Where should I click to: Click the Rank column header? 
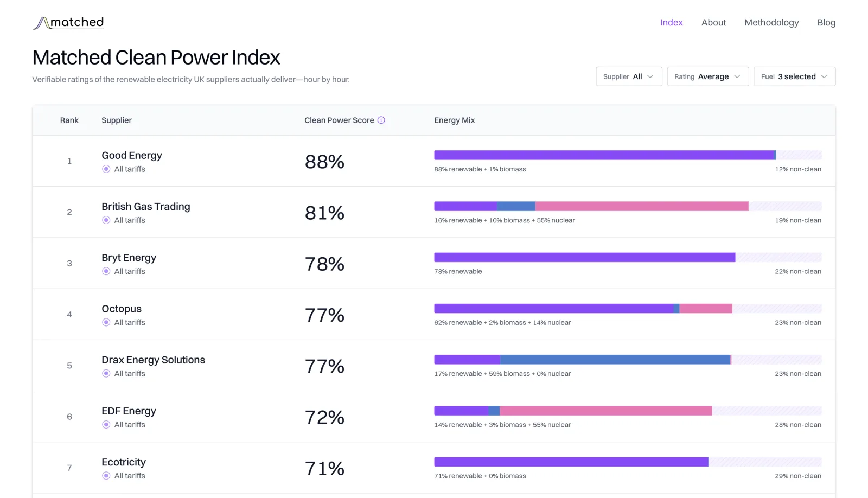[69, 120]
